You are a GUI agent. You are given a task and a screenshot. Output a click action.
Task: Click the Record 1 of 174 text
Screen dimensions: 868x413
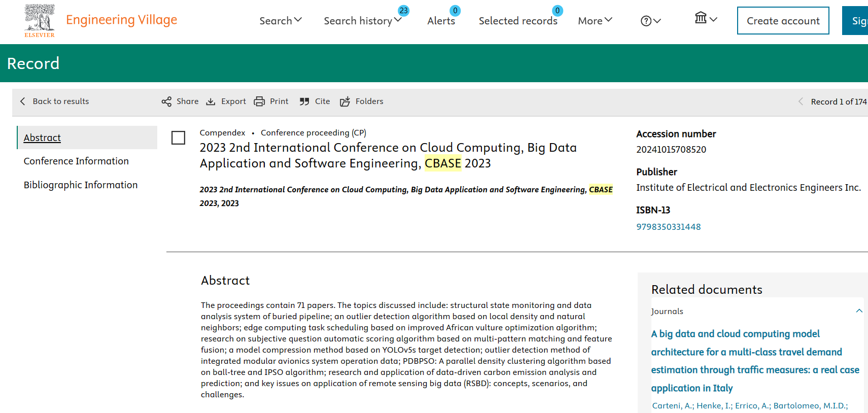coord(839,101)
